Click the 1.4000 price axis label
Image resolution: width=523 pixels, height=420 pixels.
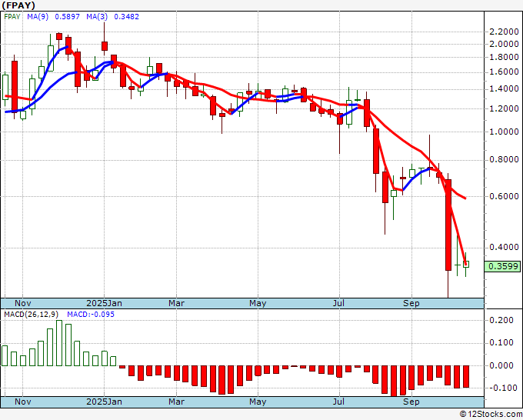[x=504, y=88]
